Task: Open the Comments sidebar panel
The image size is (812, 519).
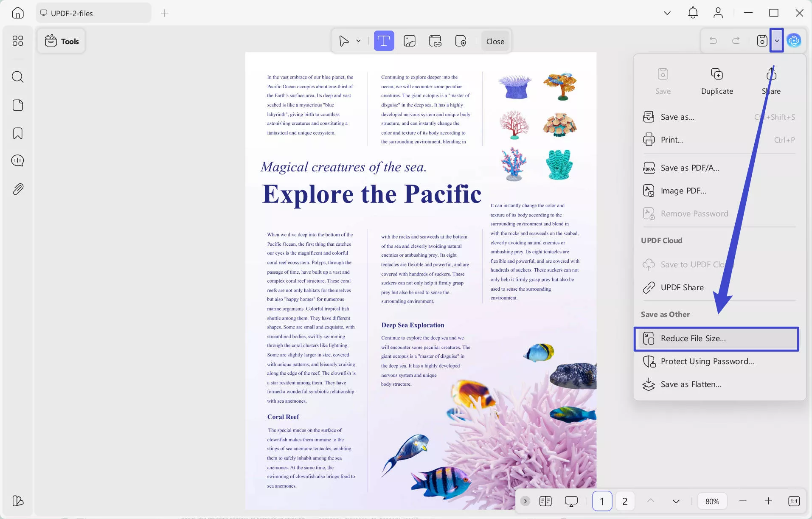Action: click(x=17, y=161)
